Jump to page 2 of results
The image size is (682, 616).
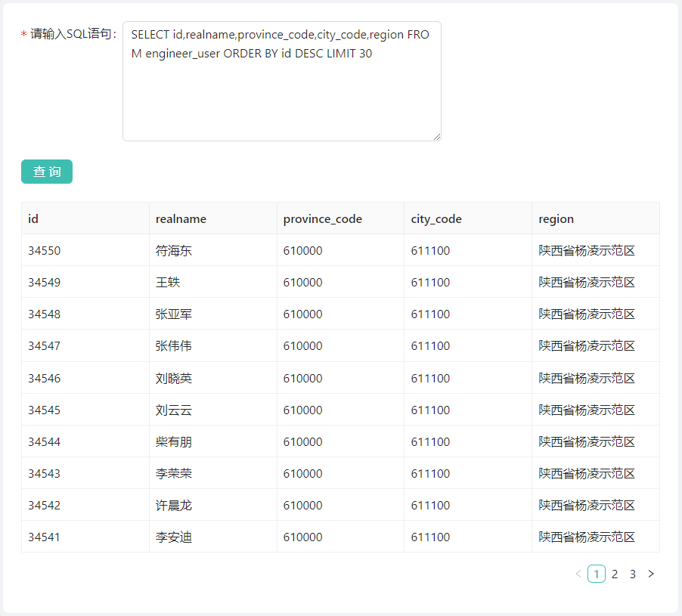click(615, 574)
